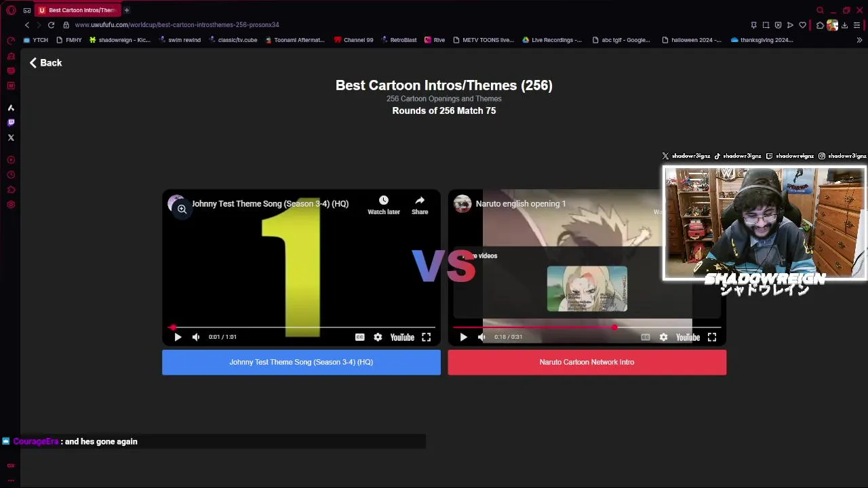Screen dimensions: 868x488
Task: Share the Johnny Test video
Action: click(420, 205)
